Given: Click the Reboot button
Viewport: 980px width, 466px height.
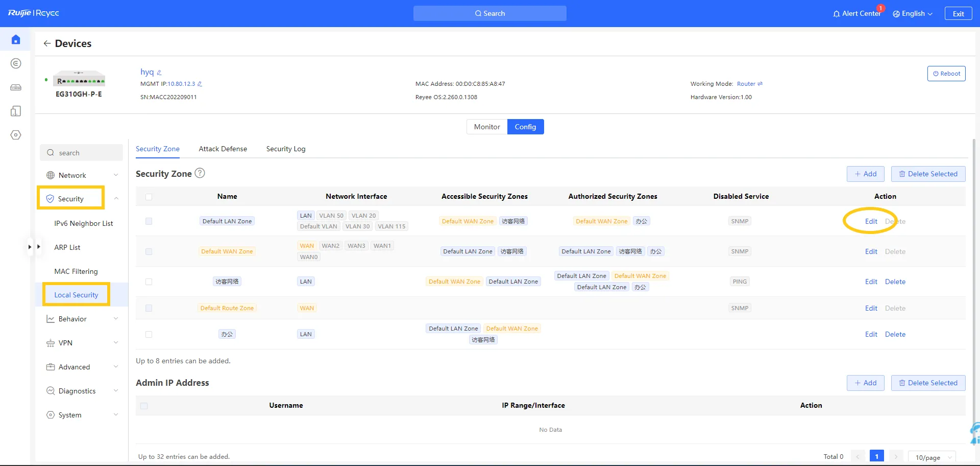Looking at the screenshot, I should pyautogui.click(x=946, y=74).
